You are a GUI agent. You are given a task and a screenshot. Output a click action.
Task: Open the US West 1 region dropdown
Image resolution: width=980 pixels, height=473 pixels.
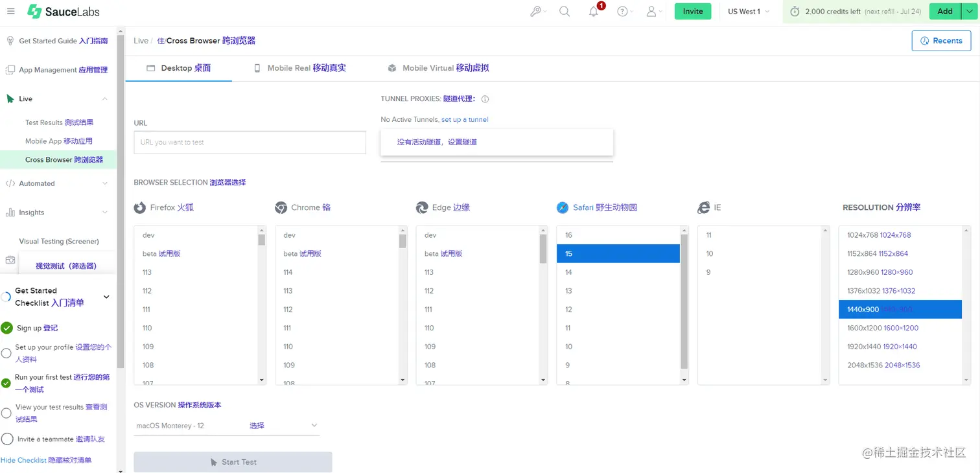click(x=749, y=12)
